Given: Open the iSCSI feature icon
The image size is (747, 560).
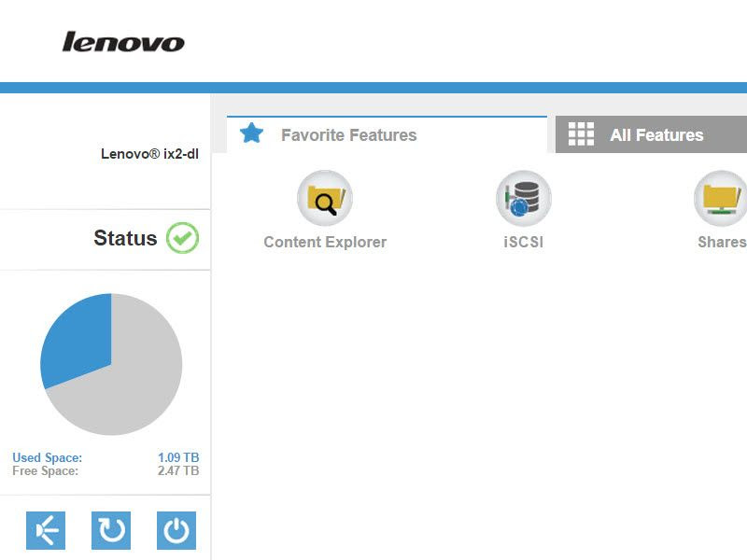Looking at the screenshot, I should point(524,198).
